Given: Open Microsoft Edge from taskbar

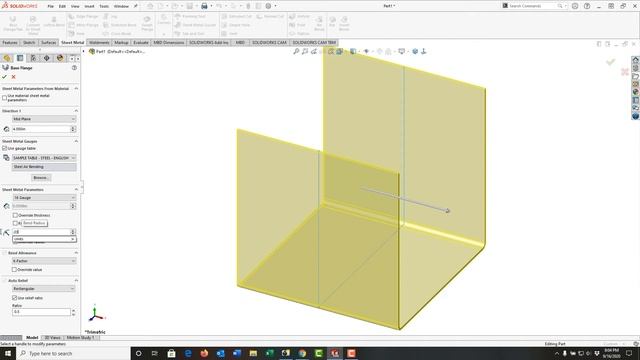Looking at the screenshot, I should coord(188,353).
